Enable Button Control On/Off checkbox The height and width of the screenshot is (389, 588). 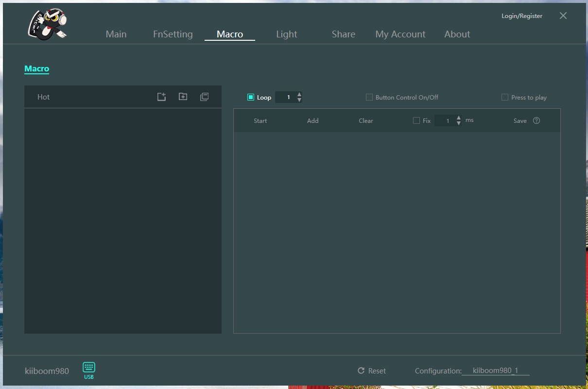(x=369, y=97)
